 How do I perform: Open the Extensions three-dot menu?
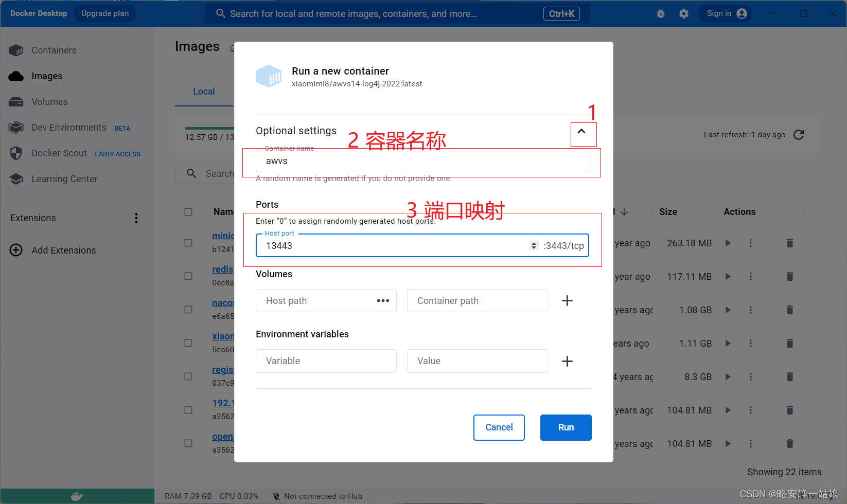(x=136, y=218)
